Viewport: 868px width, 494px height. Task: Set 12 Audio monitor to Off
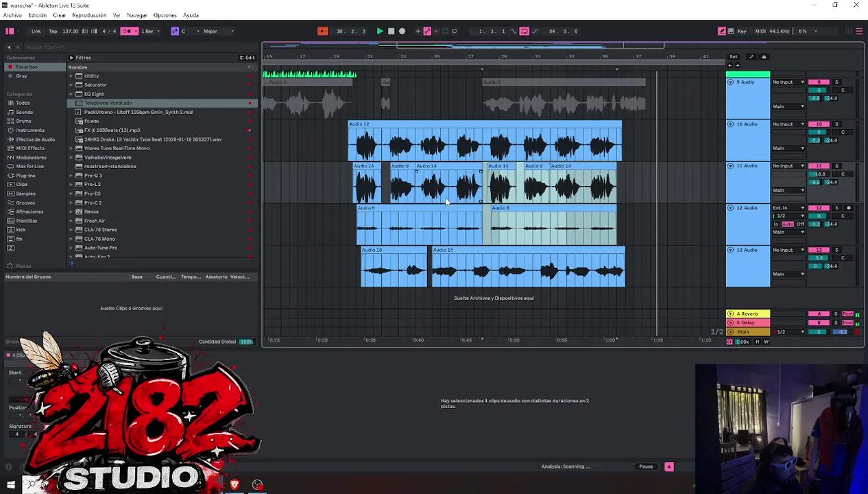click(800, 224)
